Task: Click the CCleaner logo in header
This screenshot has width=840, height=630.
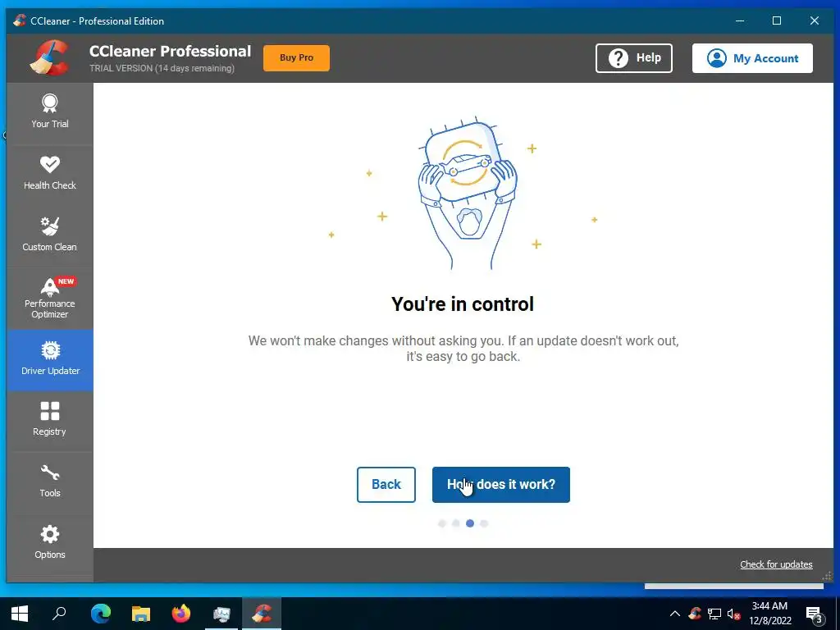Action: click(50, 57)
